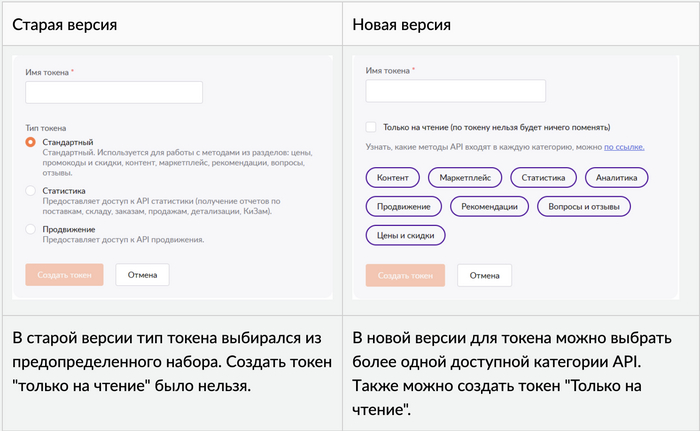Focus the Имя токена field in old version

coord(114,92)
